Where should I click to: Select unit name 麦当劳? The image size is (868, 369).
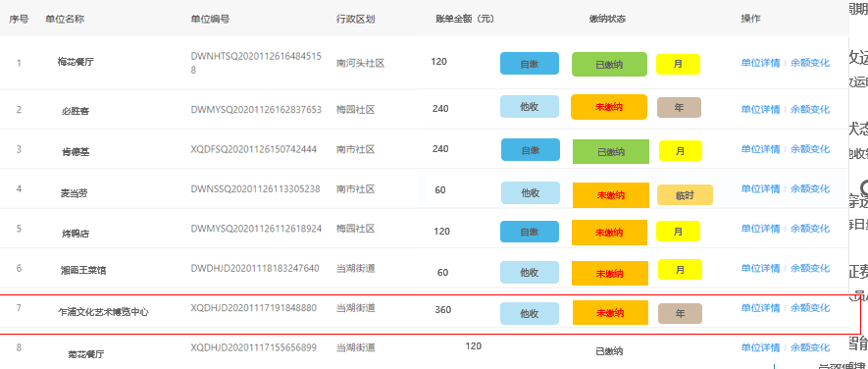click(74, 193)
